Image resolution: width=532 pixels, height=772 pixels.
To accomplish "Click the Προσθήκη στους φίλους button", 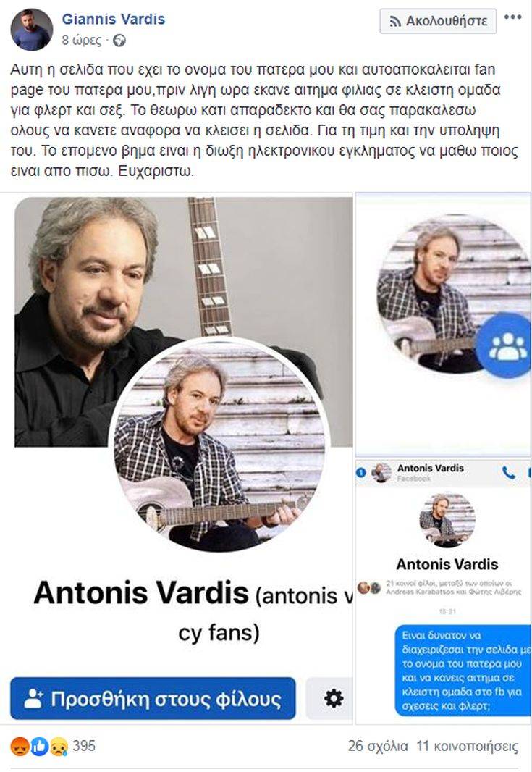I will [153, 698].
